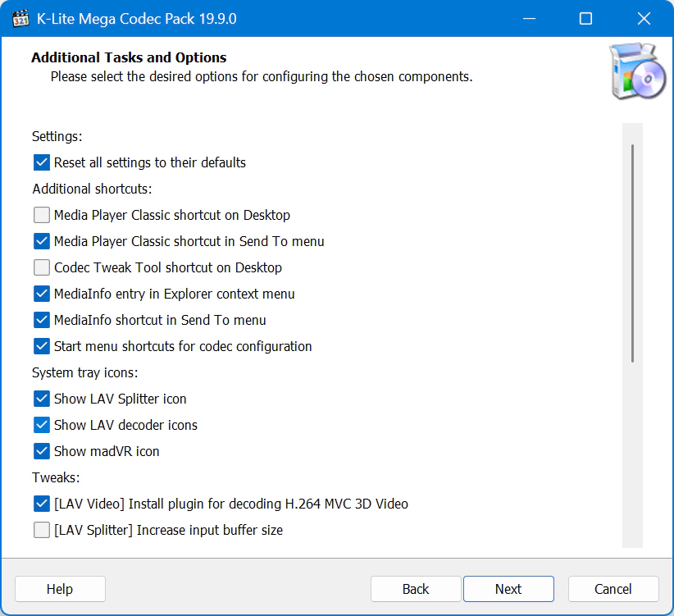
Task: Click the scrollbar track below the thumb
Action: [632, 456]
